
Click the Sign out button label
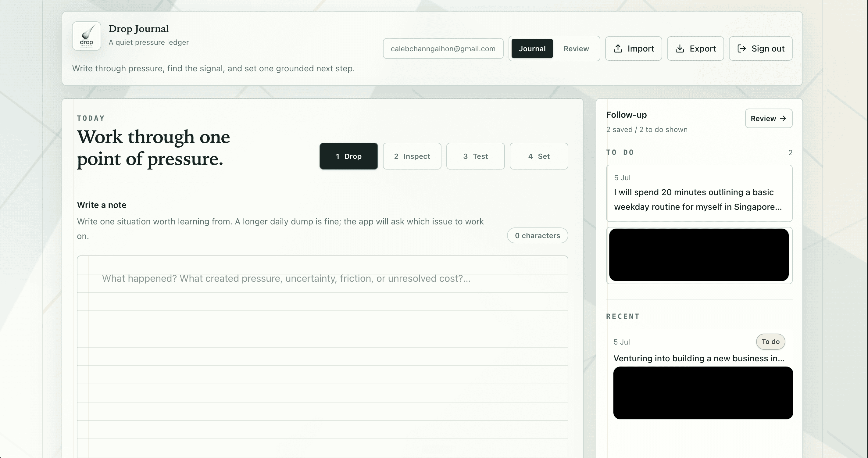[x=768, y=48]
